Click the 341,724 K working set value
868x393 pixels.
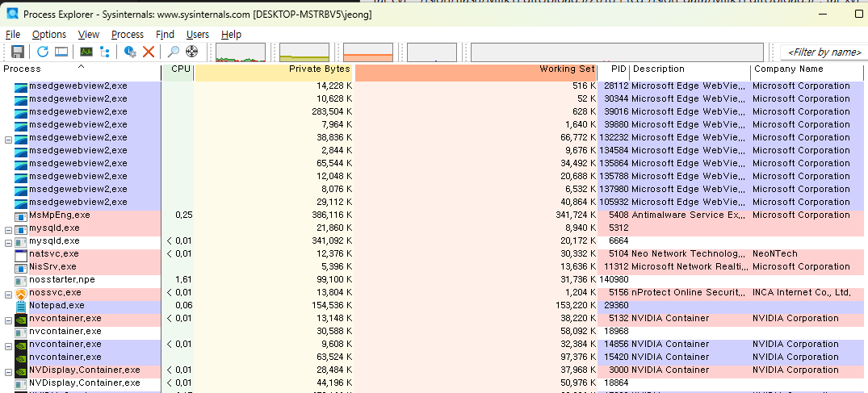point(576,215)
